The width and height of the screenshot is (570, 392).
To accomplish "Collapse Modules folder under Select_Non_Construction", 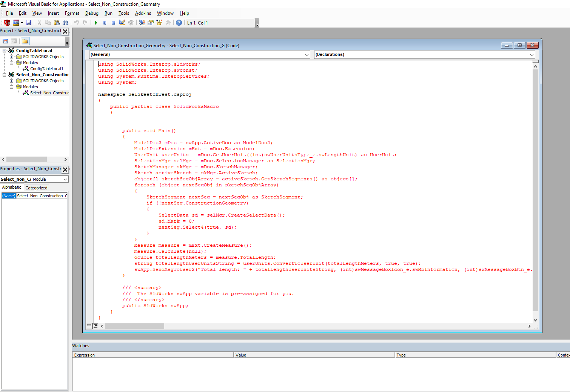I will click(x=11, y=87).
